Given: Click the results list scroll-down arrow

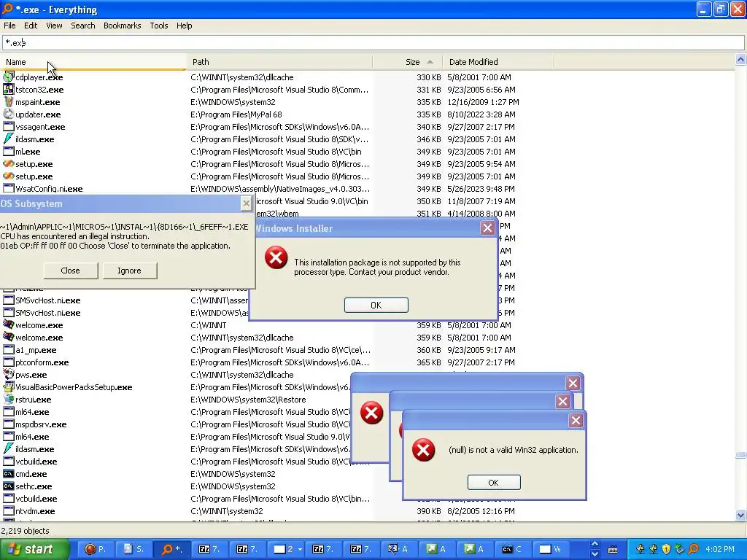Looking at the screenshot, I should [740, 516].
